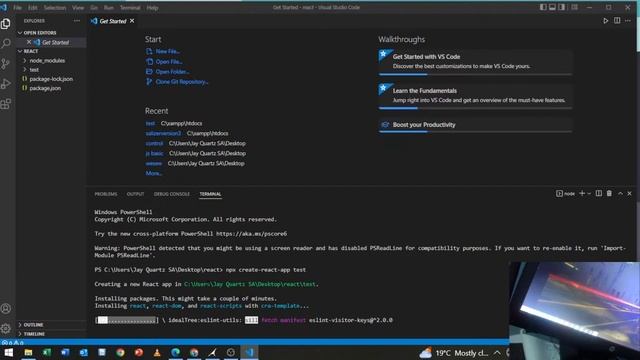Image resolution: width=640 pixels, height=360 pixels.
Task: Split the terminal pane
Action: point(598,193)
